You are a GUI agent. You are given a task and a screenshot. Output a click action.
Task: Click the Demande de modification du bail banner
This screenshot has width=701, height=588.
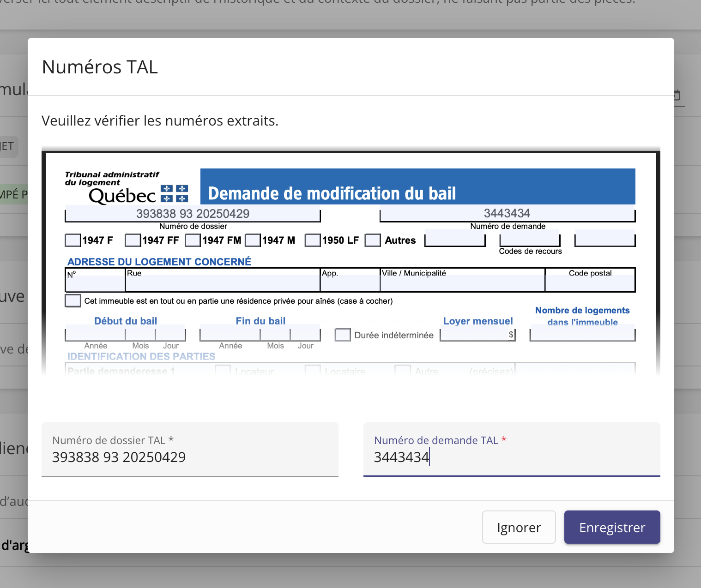tap(417, 187)
